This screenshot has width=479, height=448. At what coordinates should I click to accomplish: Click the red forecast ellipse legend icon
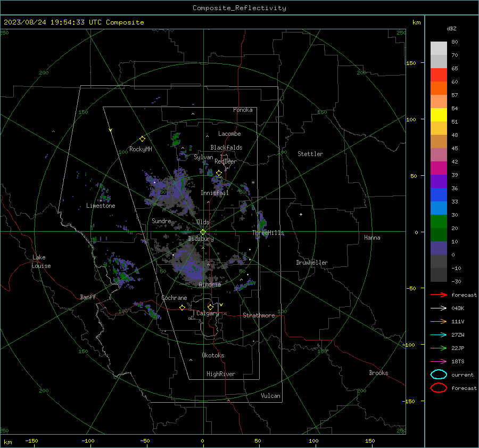(x=439, y=388)
